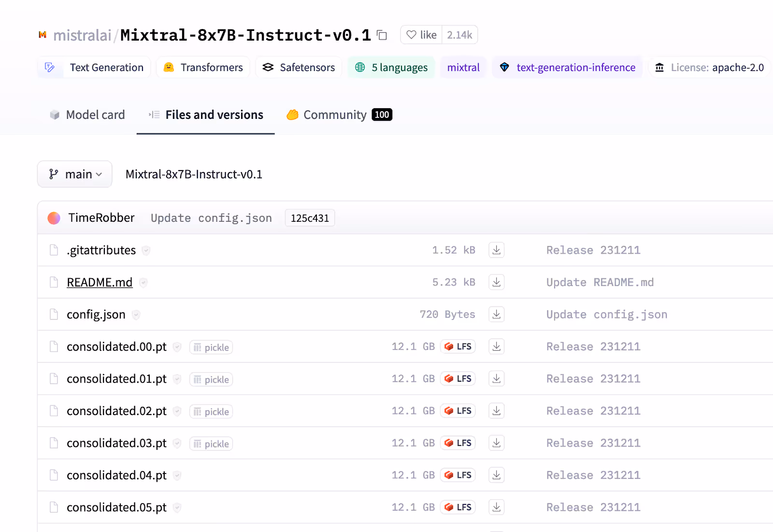This screenshot has height=532, width=773.
Task: Open the Community tab
Action: tap(339, 115)
